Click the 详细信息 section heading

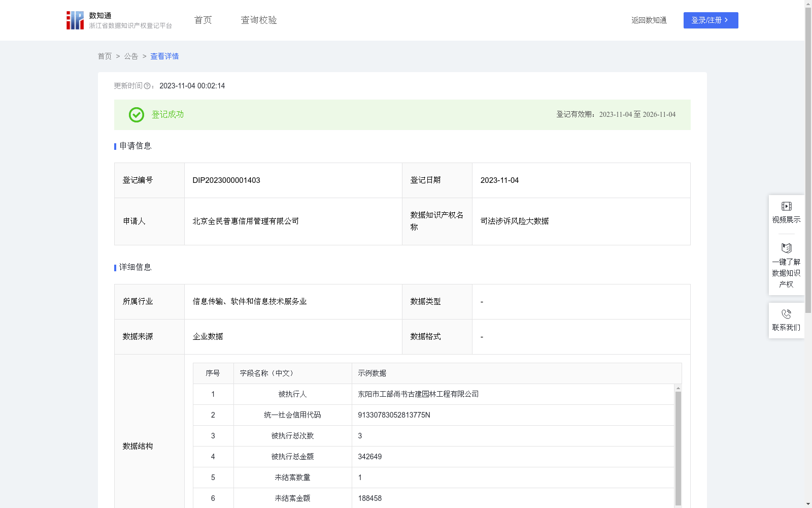pyautogui.click(x=135, y=268)
